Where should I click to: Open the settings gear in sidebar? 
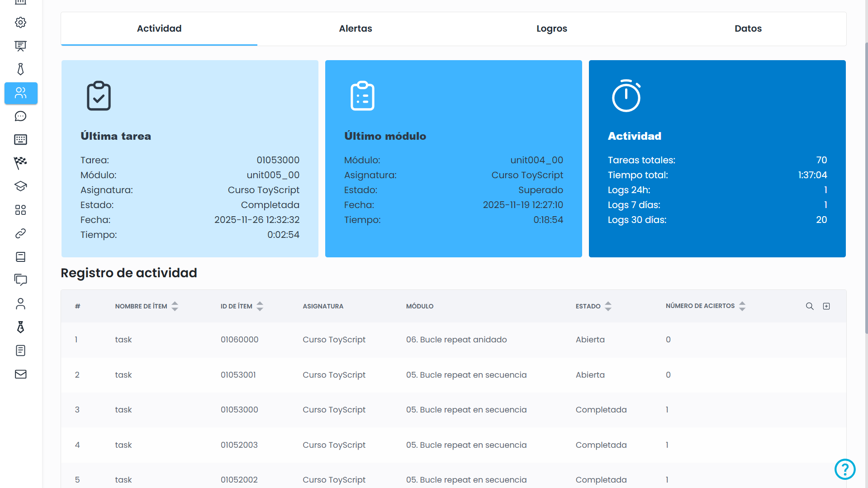(21, 23)
